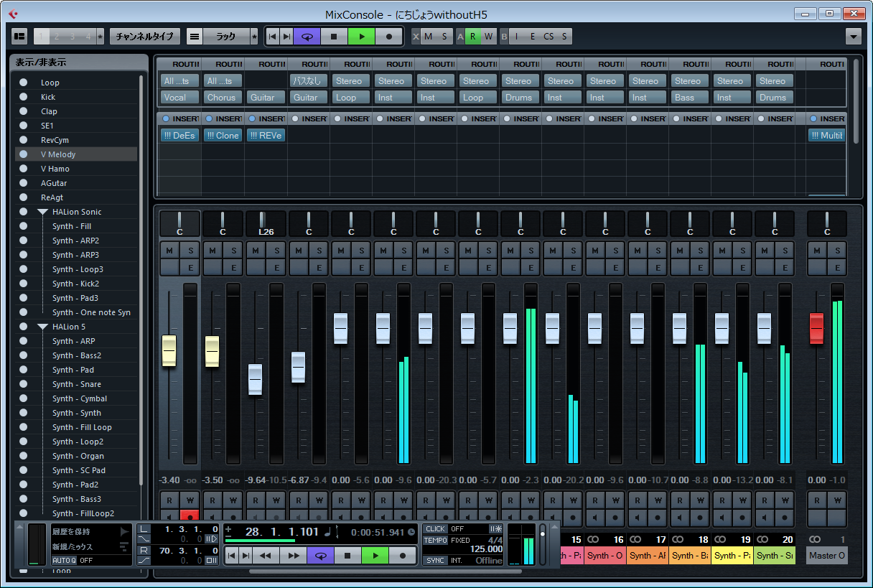The height and width of the screenshot is (588, 873).
Task: Toggle visibility dot for Kick
Action: tap(24, 97)
